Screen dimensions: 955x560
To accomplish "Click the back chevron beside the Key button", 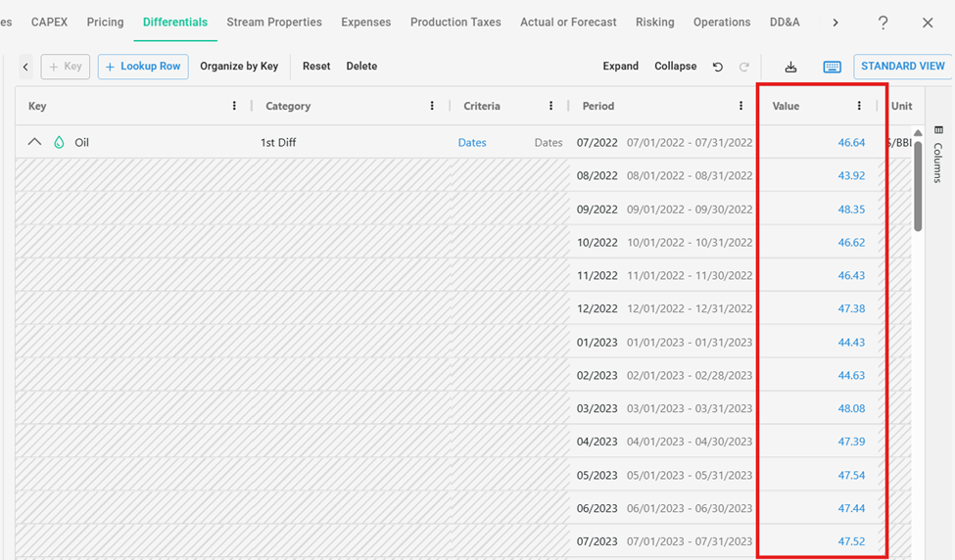I will pos(25,67).
